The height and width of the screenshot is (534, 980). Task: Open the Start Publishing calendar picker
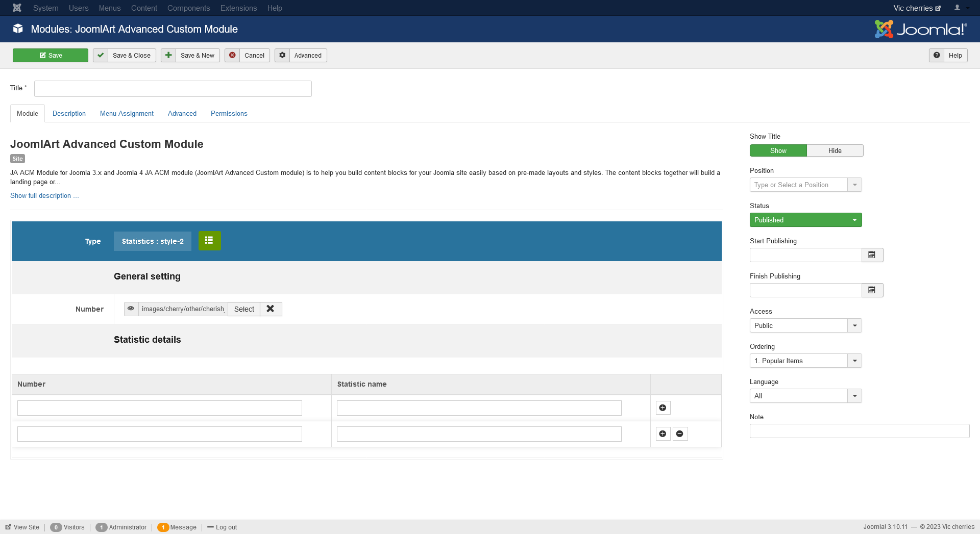tap(872, 255)
